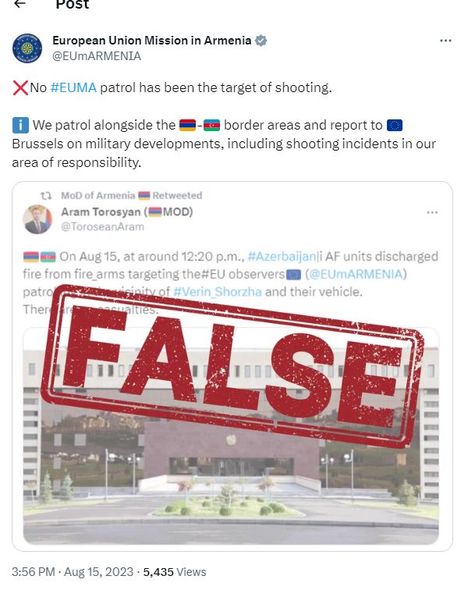The image size is (461, 590).
Task: Open Aram Torosyan (MOD) display name
Action: pyautogui.click(x=127, y=212)
